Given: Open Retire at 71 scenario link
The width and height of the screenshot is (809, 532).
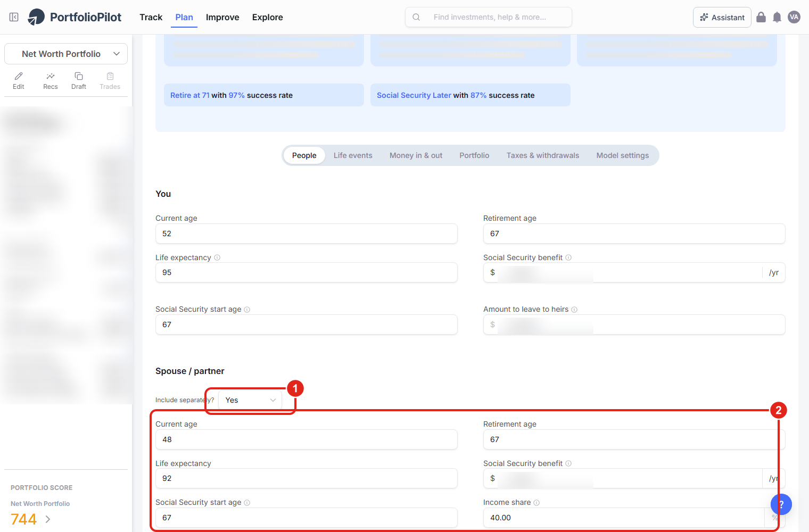Looking at the screenshot, I should [x=190, y=95].
